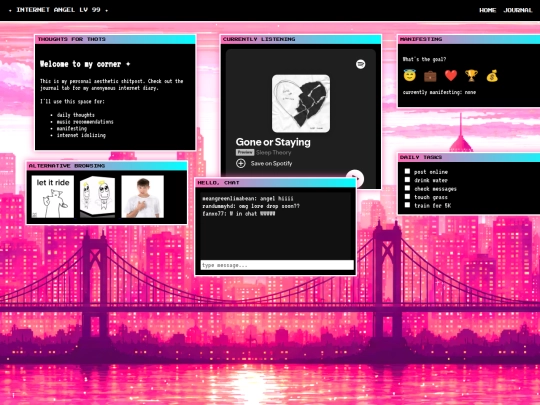Screen dimensions: 540x405
Task: Open the Journal nav tab
Action: (518, 10)
